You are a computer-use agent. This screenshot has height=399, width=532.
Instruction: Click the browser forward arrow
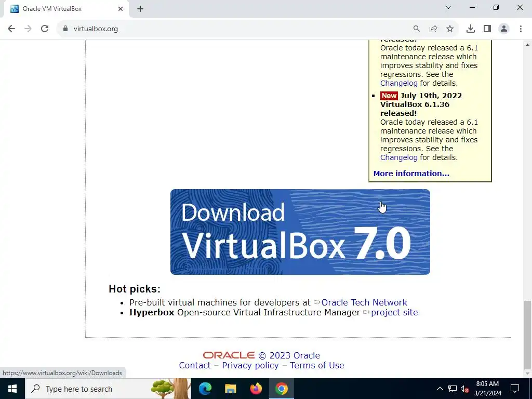pyautogui.click(x=28, y=29)
